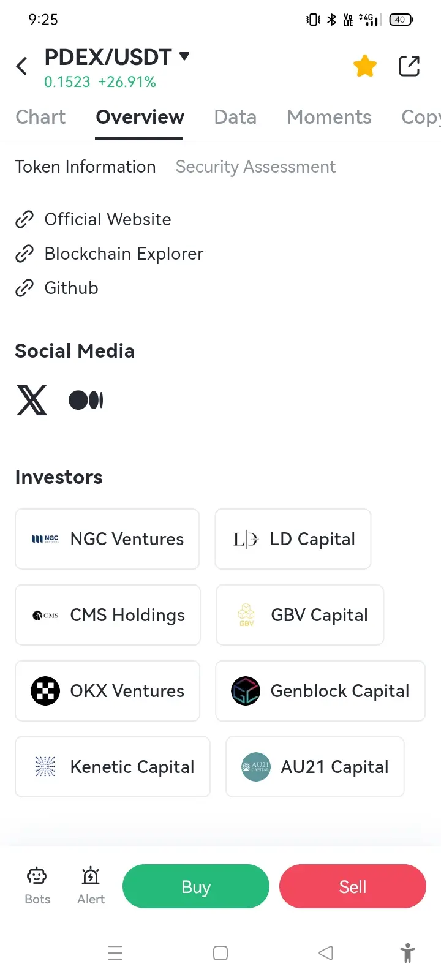The height and width of the screenshot is (980, 441).
Task: Open the Bots icon
Action: [37, 886]
